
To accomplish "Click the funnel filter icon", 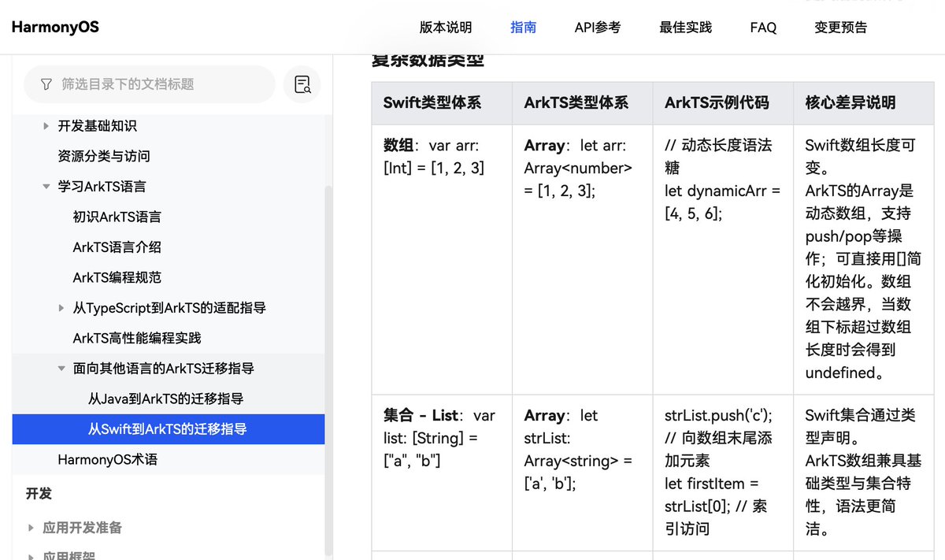I will pos(46,84).
